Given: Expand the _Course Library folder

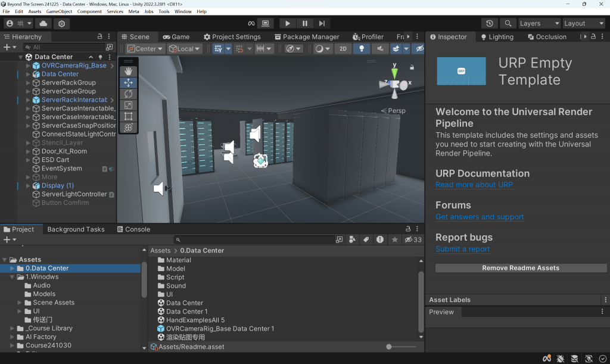Looking at the screenshot, I should (x=12, y=329).
